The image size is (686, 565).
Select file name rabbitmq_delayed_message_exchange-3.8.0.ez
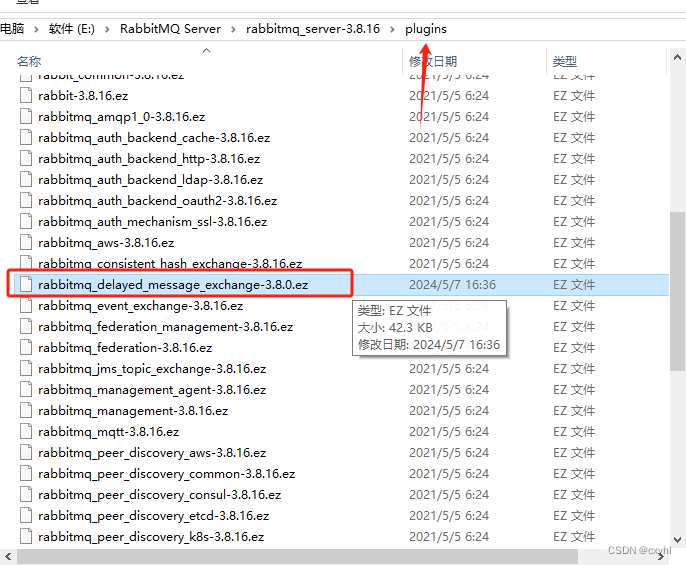point(173,284)
